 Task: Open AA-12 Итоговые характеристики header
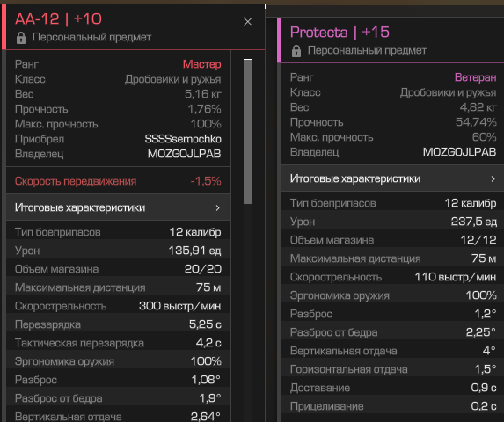118,207
